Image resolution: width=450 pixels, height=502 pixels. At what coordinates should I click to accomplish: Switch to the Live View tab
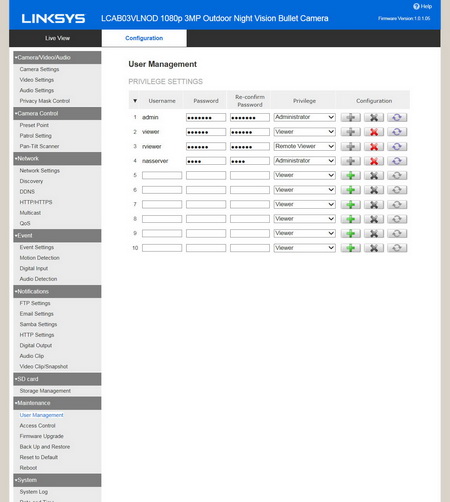tap(57, 38)
